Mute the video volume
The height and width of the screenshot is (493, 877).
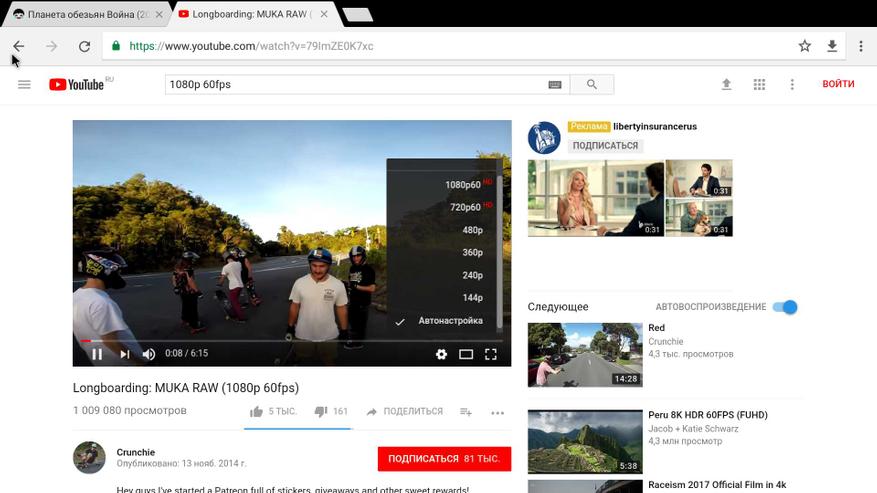(149, 354)
